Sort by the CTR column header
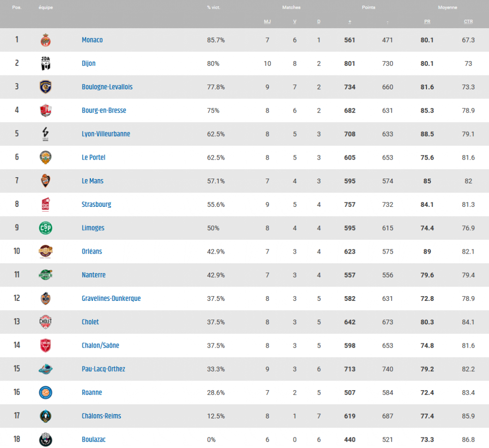This screenshot has height=448, width=489. coord(468,21)
